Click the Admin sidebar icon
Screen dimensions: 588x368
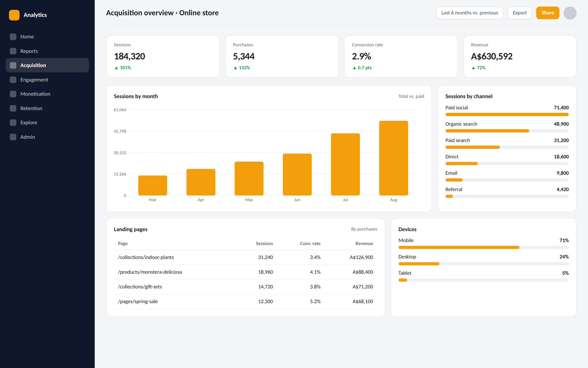coord(13,137)
